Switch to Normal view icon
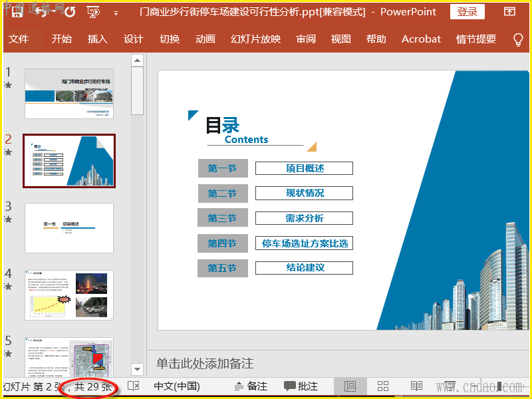Viewport: 532px width, 399px height. point(350,386)
